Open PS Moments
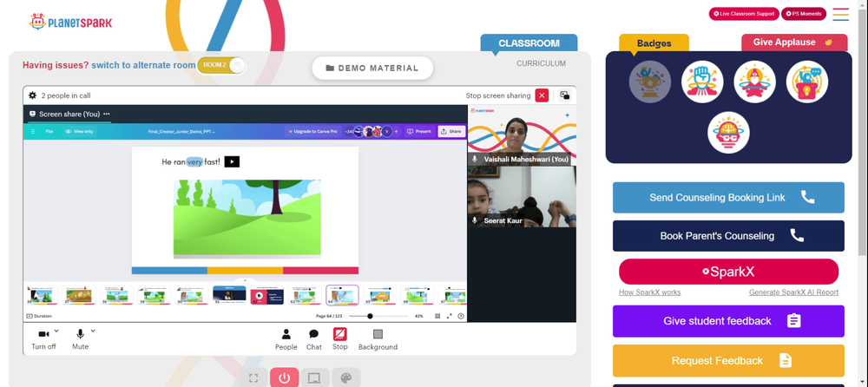Image resolution: width=868 pixels, height=387 pixels. 803,14
